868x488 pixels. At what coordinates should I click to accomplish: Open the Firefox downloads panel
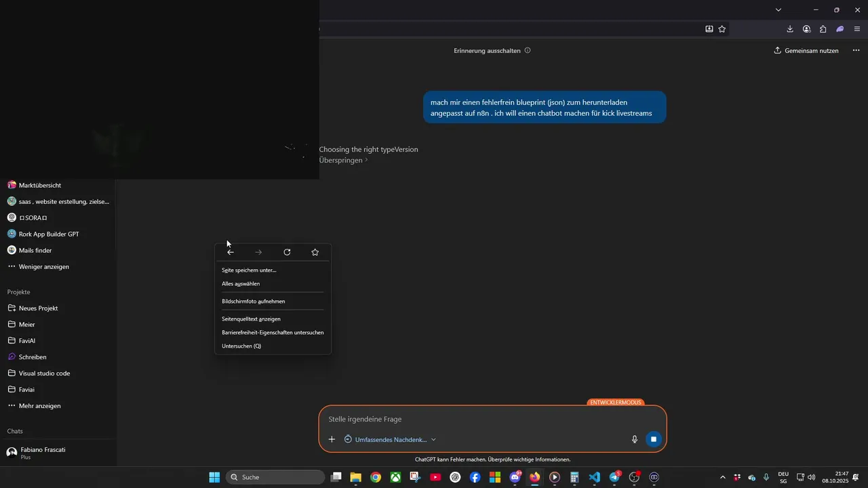790,29
